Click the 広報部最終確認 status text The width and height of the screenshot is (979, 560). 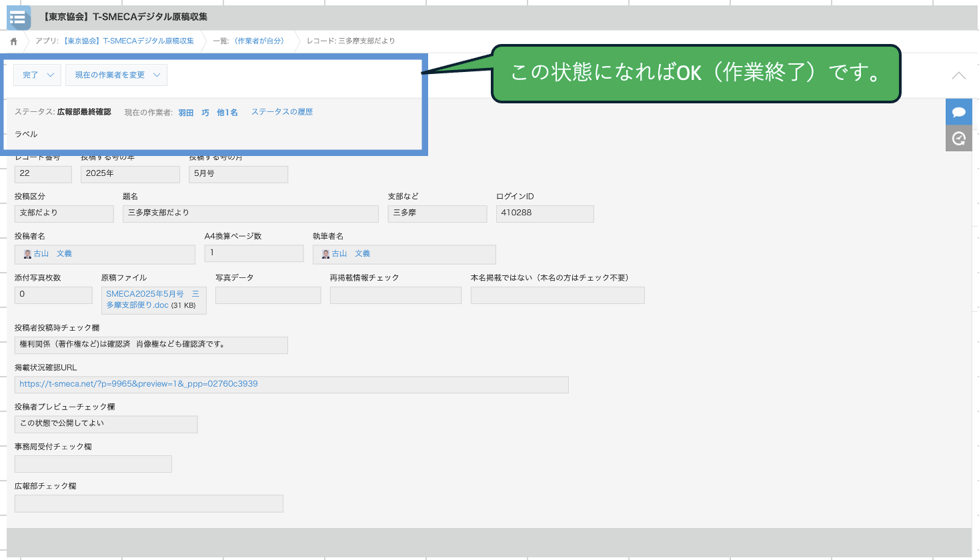(84, 112)
